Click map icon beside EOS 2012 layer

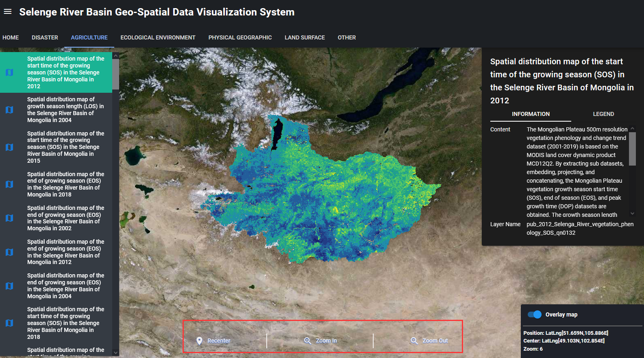click(x=9, y=252)
